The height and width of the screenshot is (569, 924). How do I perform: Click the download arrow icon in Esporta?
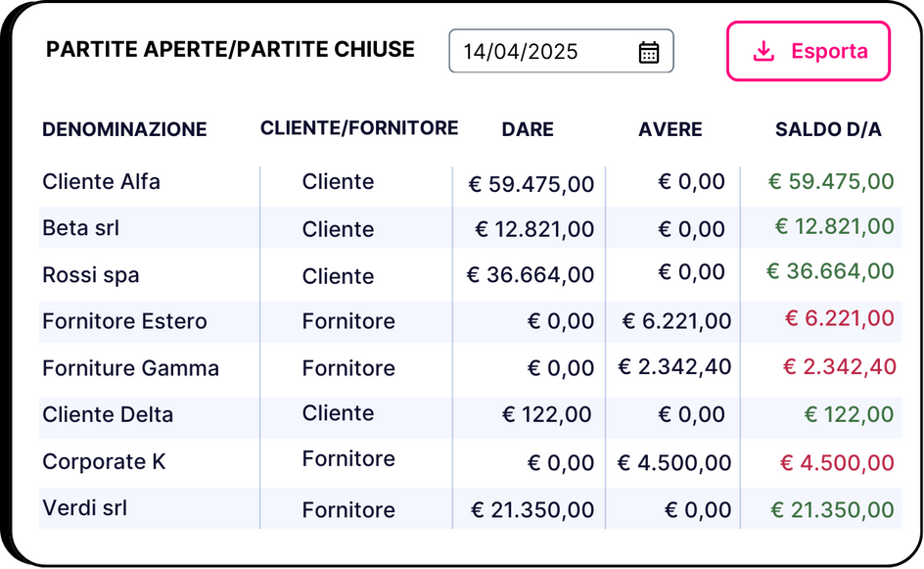[763, 51]
